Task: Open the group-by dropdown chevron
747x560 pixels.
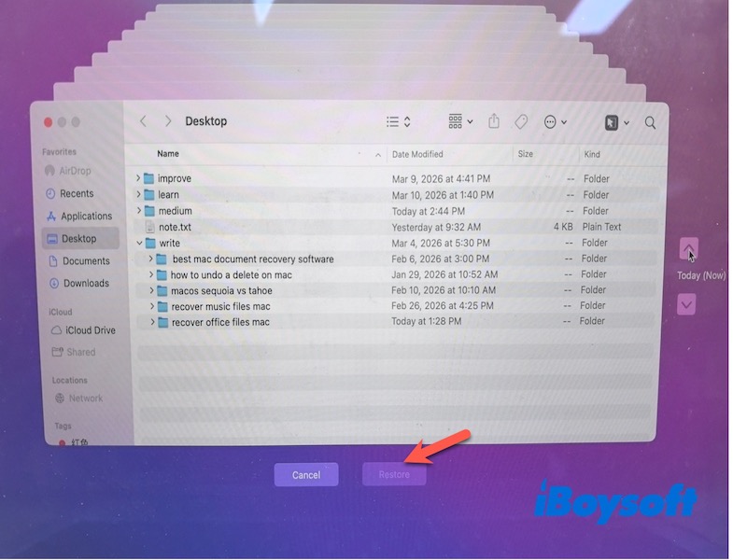Action: click(471, 121)
